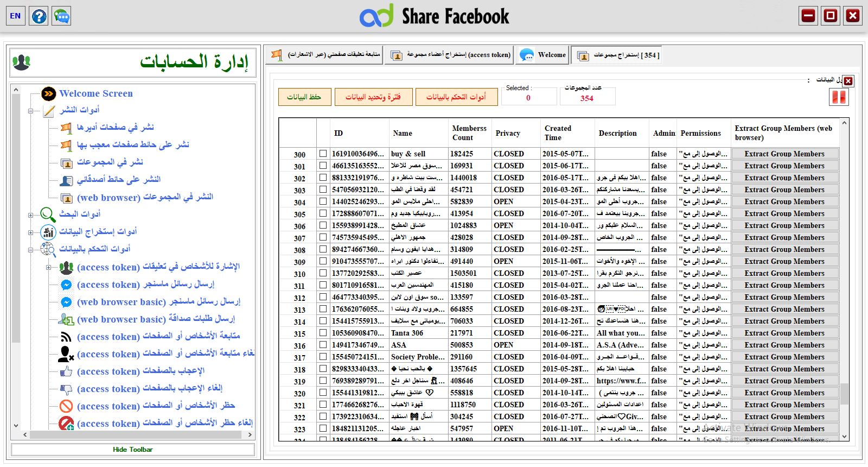Screen dimensions: 868x467
Task: Click the post in groups icon
Action: pyautogui.click(x=66, y=163)
